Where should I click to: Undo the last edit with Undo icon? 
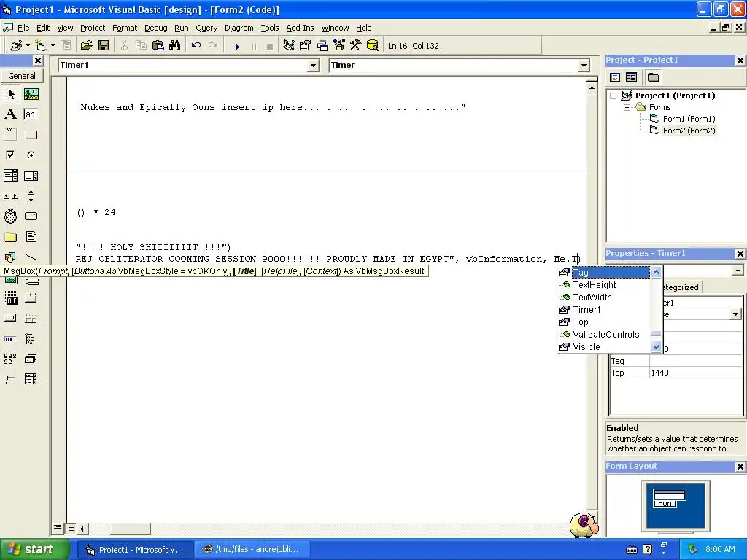click(x=196, y=46)
